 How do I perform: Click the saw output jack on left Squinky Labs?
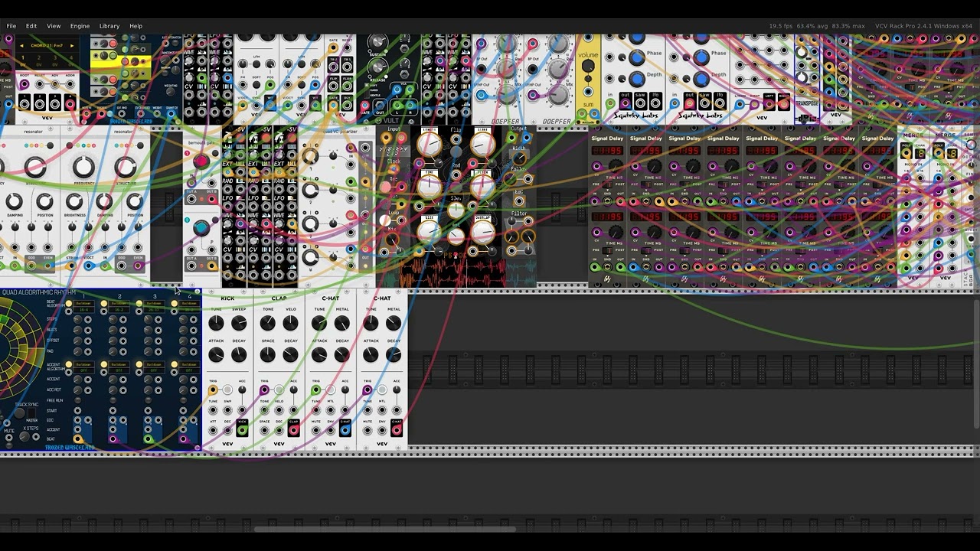point(641,103)
